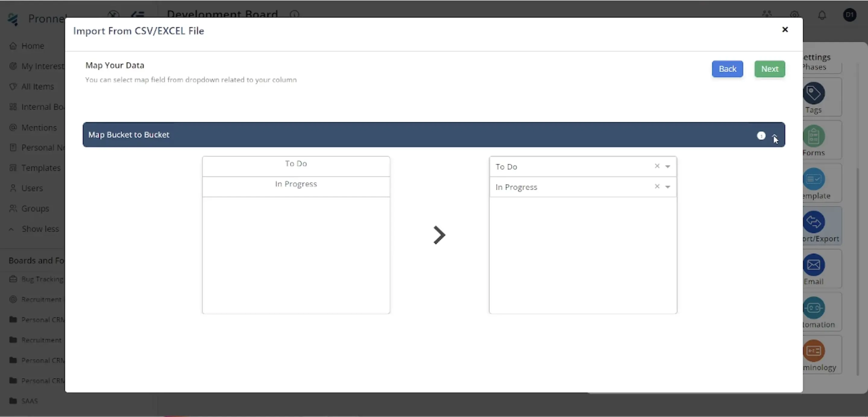Click the collapse sidebar icon in header

pos(137,14)
